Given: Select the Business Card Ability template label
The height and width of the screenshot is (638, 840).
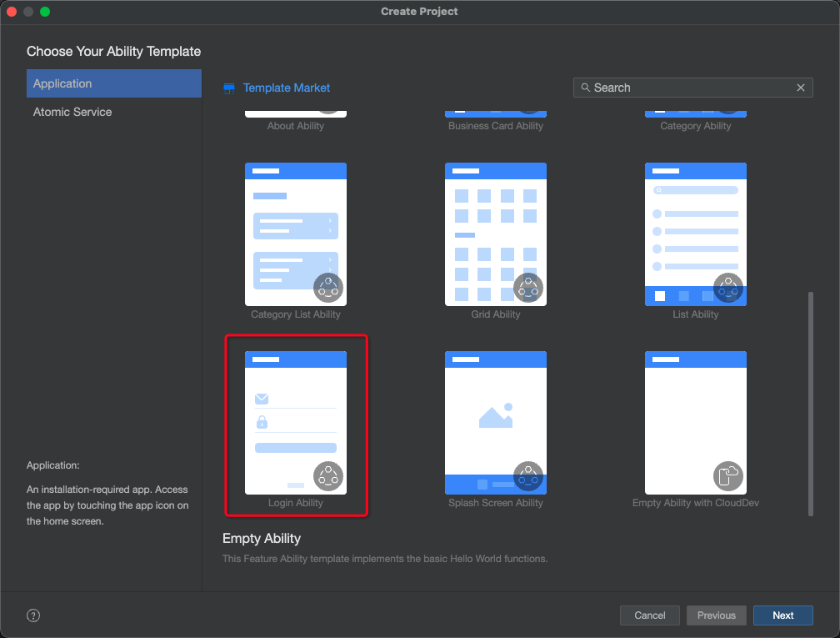Looking at the screenshot, I should coord(496,126).
